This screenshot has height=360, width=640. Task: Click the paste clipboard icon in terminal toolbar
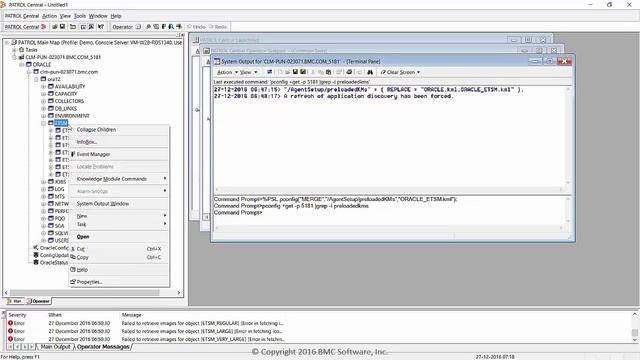(x=329, y=72)
